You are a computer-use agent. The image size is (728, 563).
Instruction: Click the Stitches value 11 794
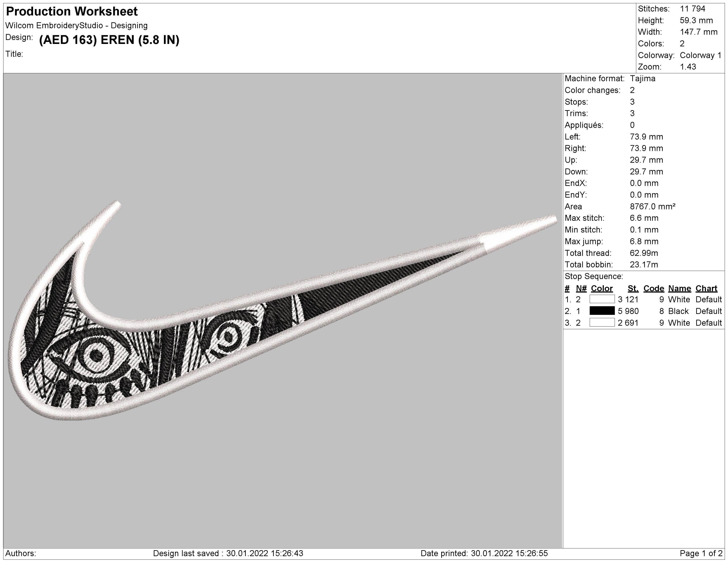click(x=692, y=9)
